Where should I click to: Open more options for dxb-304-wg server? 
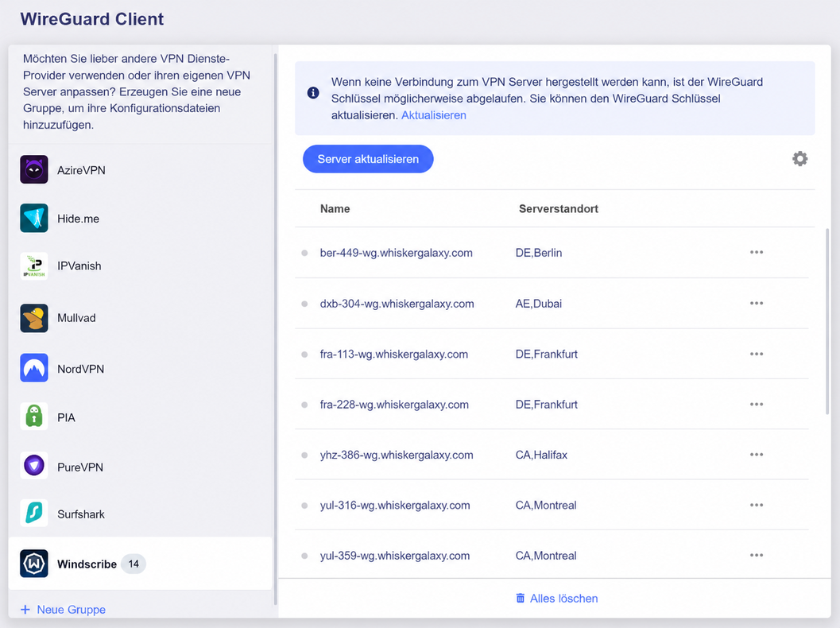[757, 304]
